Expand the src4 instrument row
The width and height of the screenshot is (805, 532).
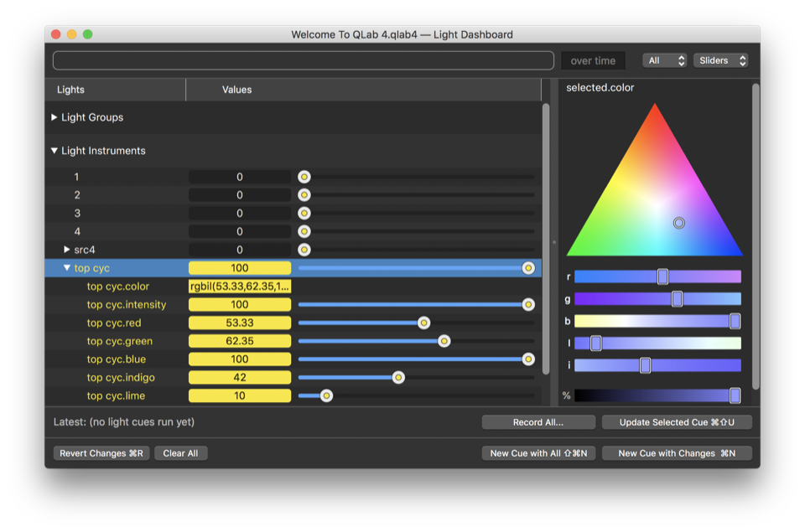[67, 250]
